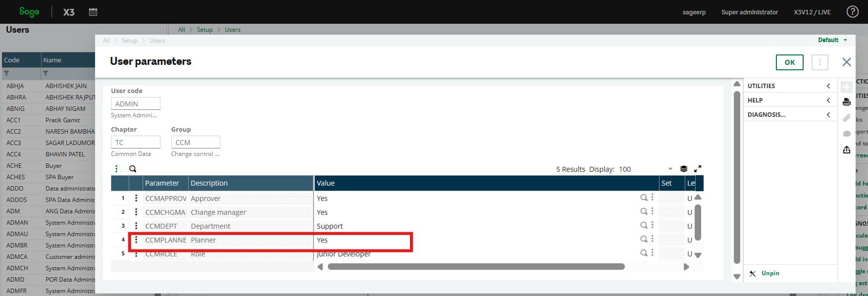
Task: Click Setup in dialog breadcrumb
Action: click(130, 41)
